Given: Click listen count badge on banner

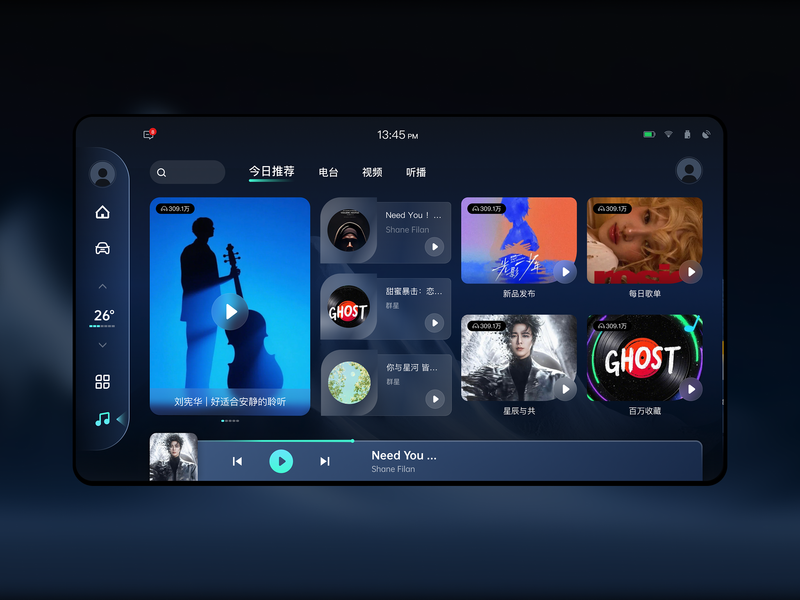Looking at the screenshot, I should (x=175, y=209).
